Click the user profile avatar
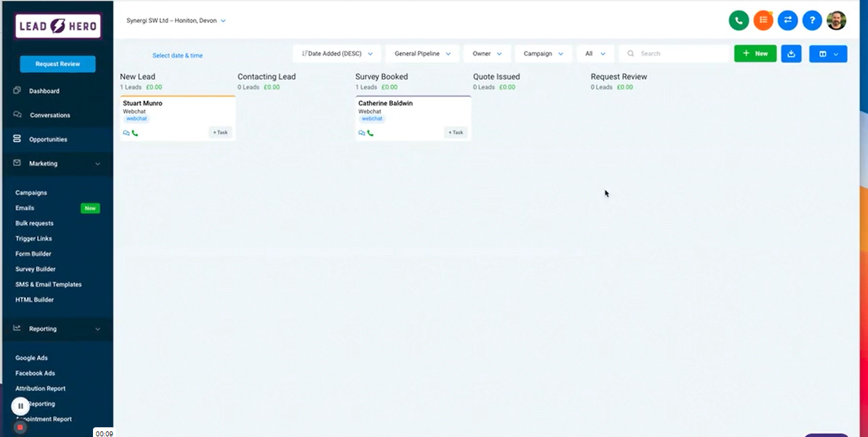Viewport: 868px width, 437px height. tap(836, 20)
